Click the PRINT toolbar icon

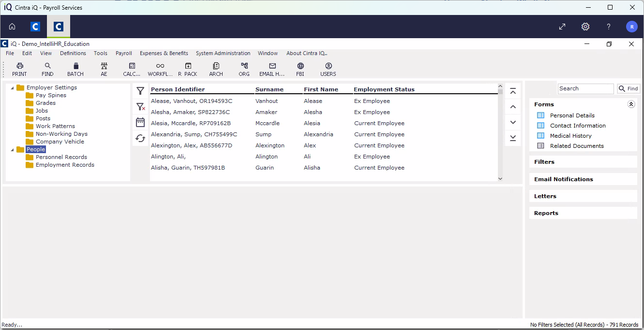(20, 69)
